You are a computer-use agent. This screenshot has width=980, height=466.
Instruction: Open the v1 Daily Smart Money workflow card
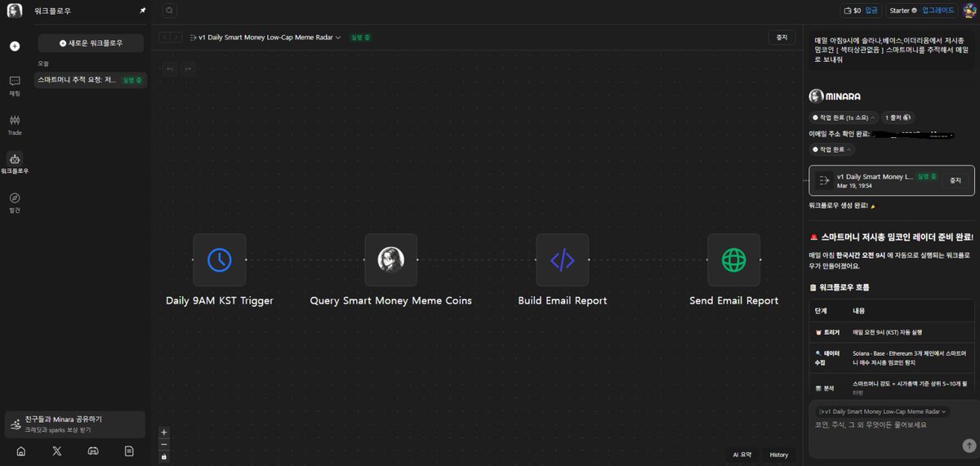892,180
